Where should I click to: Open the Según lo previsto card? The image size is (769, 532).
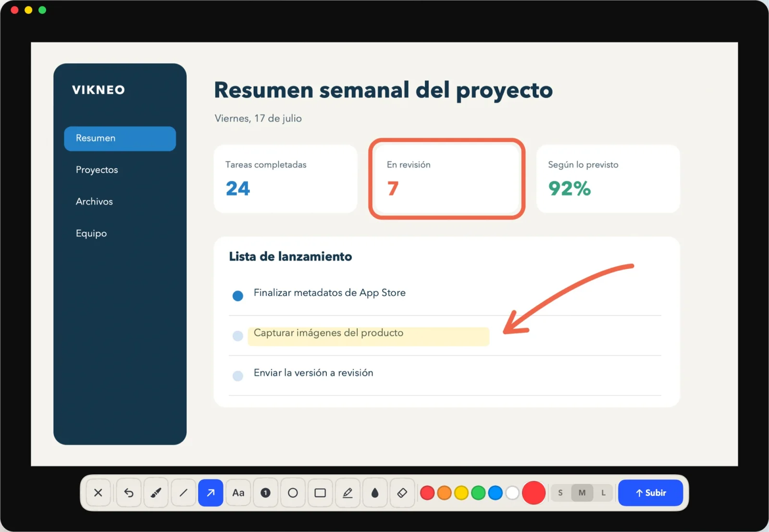pos(608,179)
